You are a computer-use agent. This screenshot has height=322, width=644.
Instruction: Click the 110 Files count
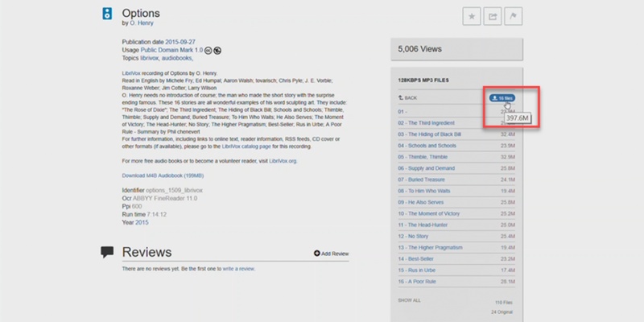pyautogui.click(x=505, y=303)
